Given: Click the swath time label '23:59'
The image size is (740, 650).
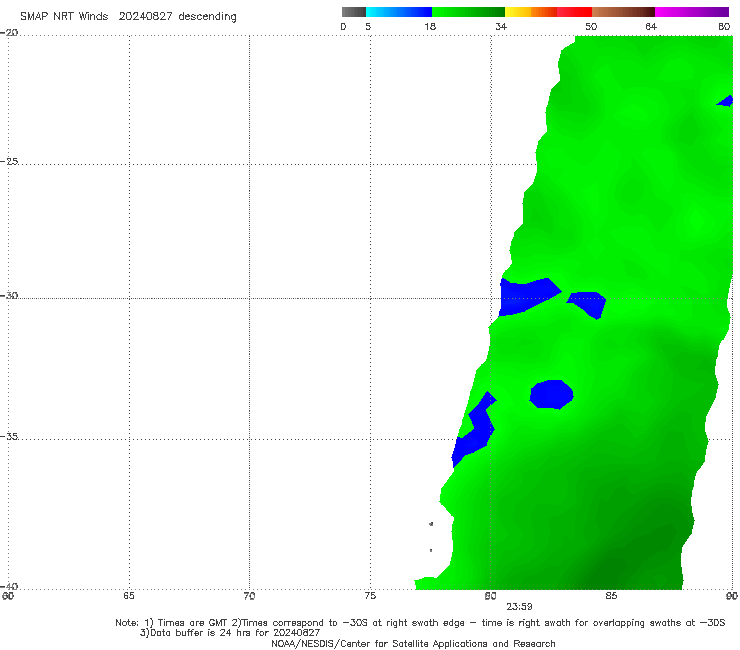Looking at the screenshot, I should (519, 607).
